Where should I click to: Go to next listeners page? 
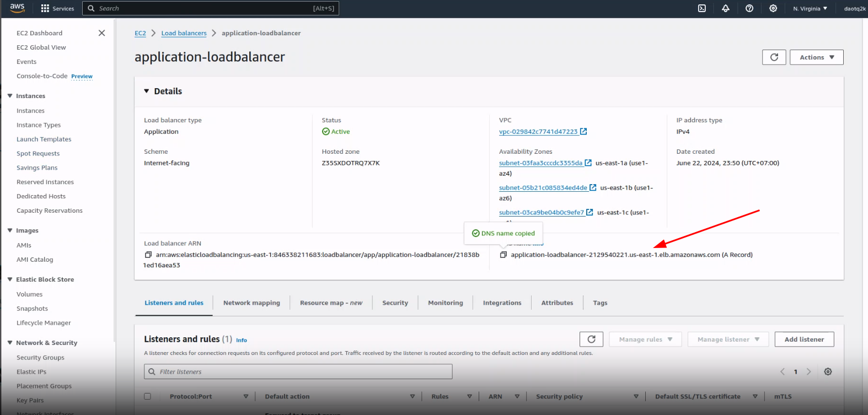[x=808, y=372]
